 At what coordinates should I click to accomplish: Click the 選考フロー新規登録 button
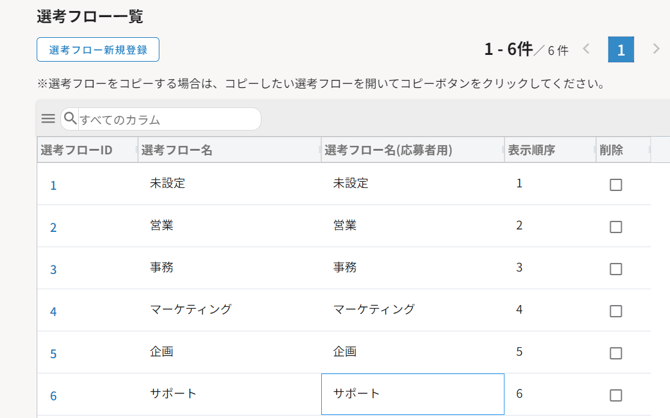click(98, 50)
